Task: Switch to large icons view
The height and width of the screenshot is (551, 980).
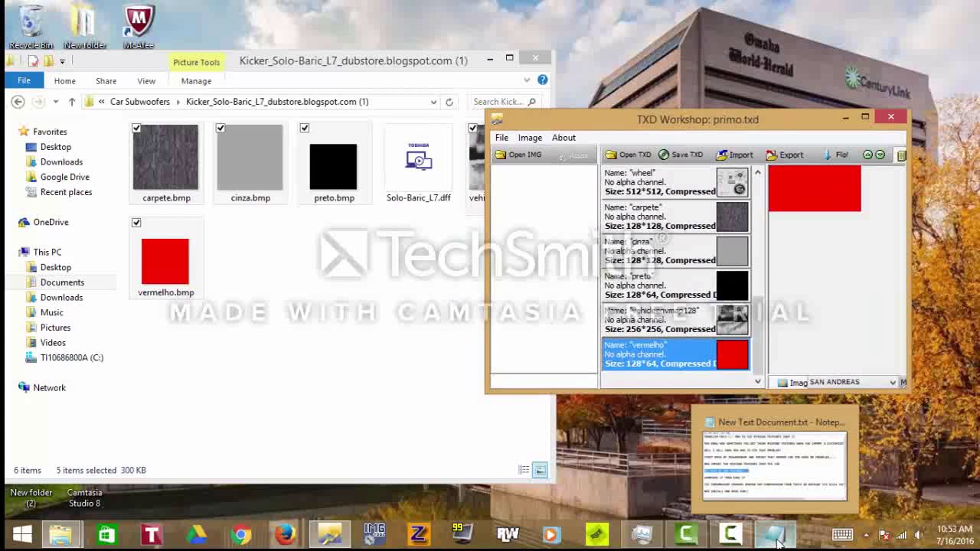Action: tap(540, 470)
